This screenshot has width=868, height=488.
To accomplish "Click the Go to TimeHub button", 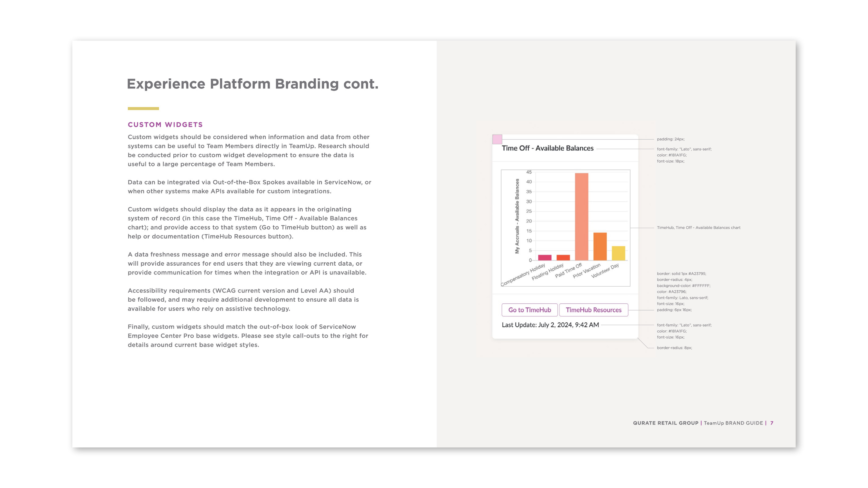I will coord(529,310).
